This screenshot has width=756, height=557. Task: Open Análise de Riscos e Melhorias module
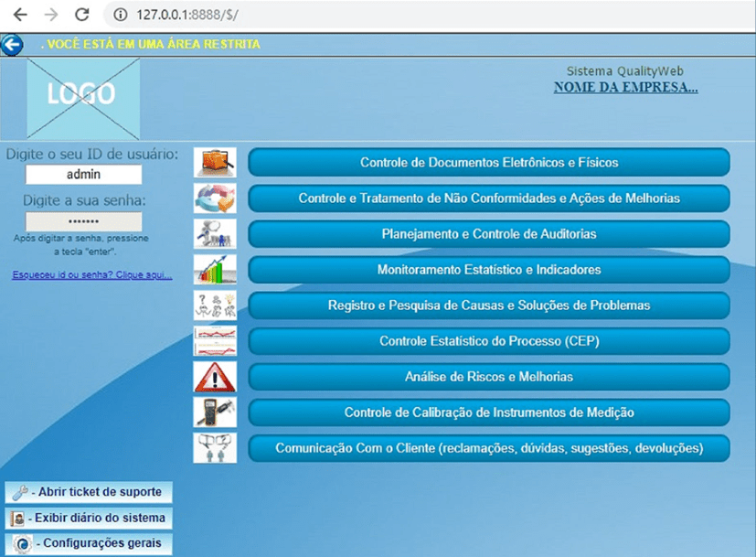(x=489, y=377)
